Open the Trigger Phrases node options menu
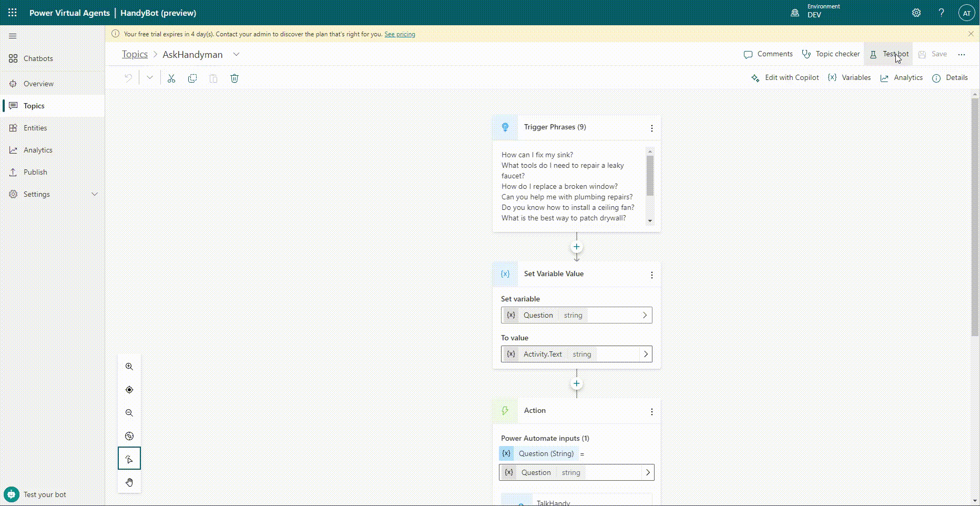 651,127
